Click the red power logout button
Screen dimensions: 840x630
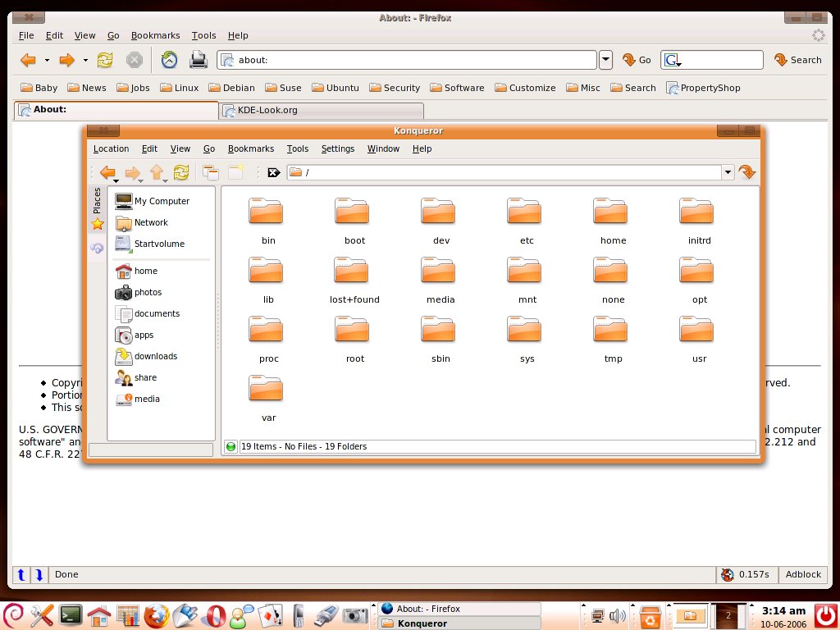click(825, 615)
